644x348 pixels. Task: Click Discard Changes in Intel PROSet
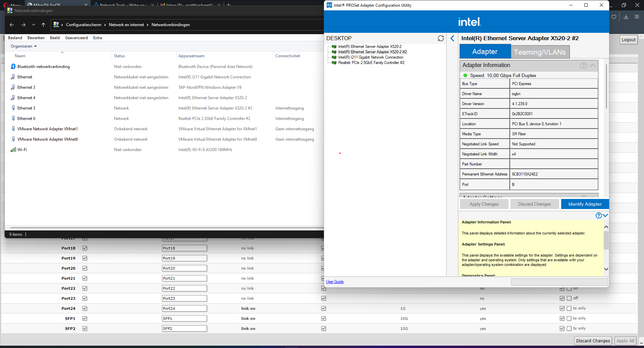point(534,204)
